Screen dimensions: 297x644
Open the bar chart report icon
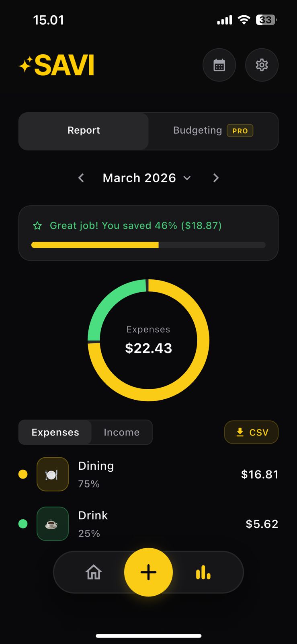click(203, 572)
